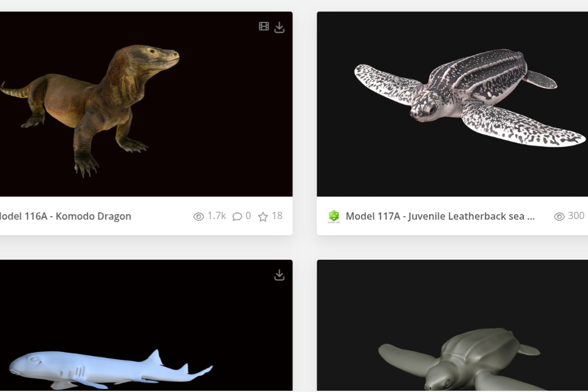Open the textured leatherback sea turtle thumbnail
The width and height of the screenshot is (588, 392).
click(x=452, y=104)
